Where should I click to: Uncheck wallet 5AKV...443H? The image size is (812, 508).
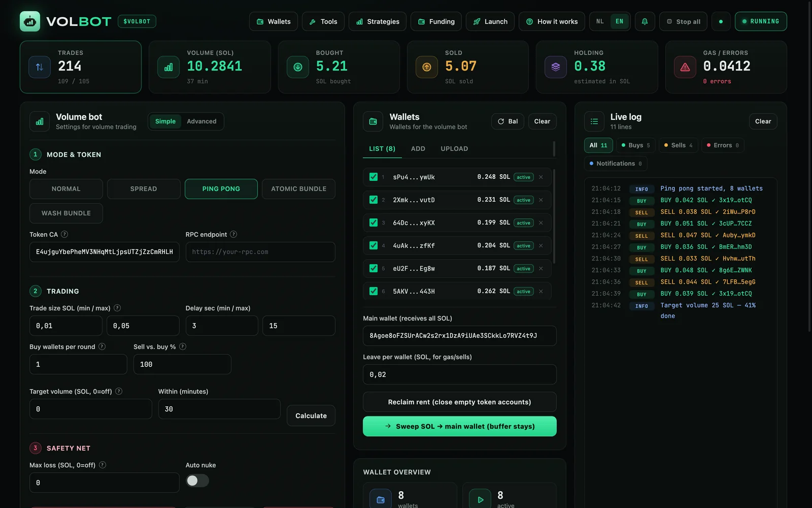(x=374, y=291)
